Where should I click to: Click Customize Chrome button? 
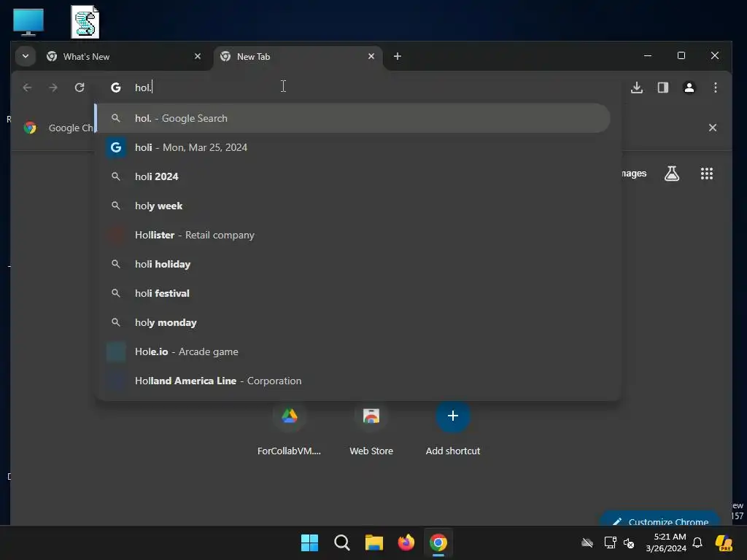coord(659,519)
